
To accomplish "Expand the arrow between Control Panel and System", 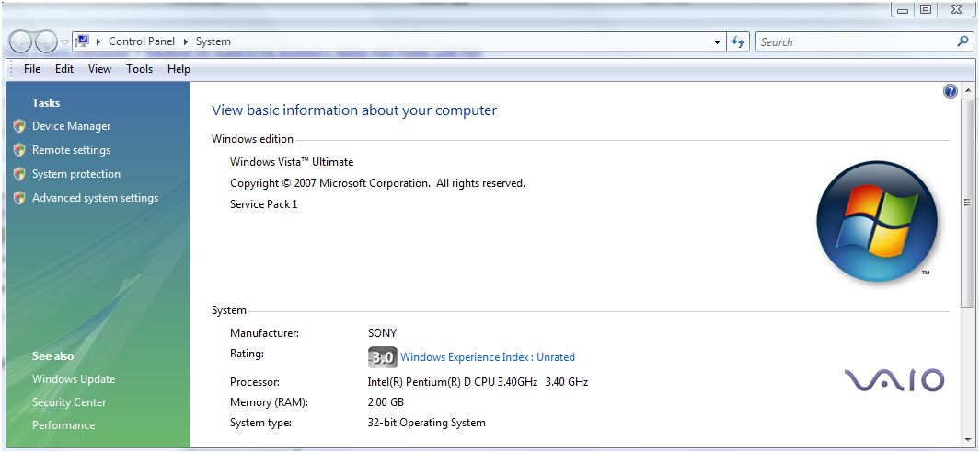I will coord(186,42).
